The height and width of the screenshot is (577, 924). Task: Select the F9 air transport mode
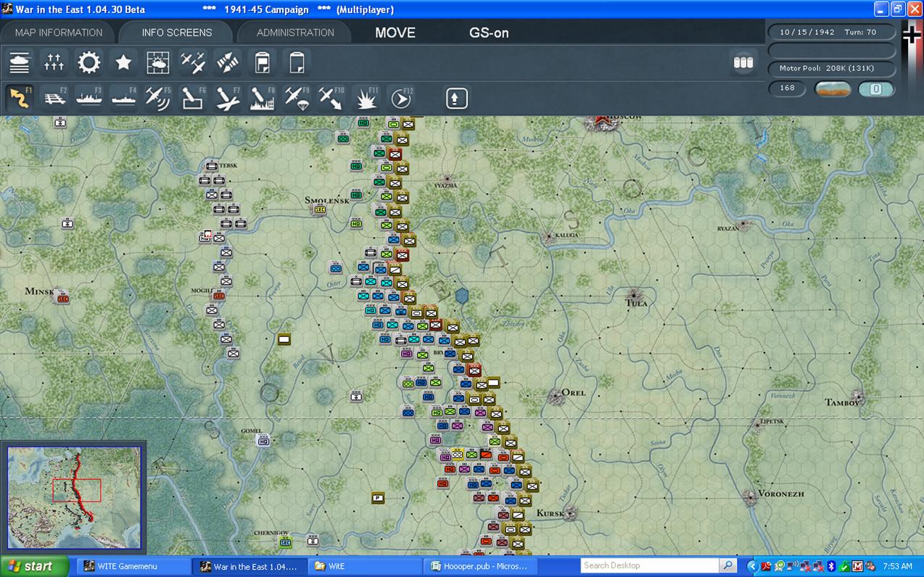tap(297, 98)
